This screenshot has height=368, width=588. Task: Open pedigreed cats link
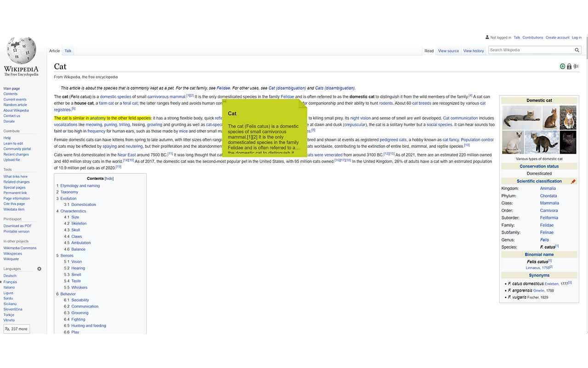pyautogui.click(x=393, y=140)
